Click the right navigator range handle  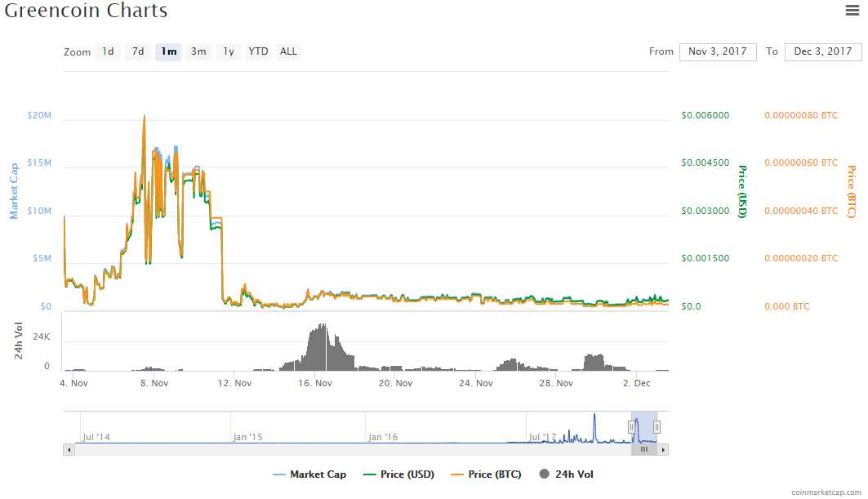coord(657,426)
